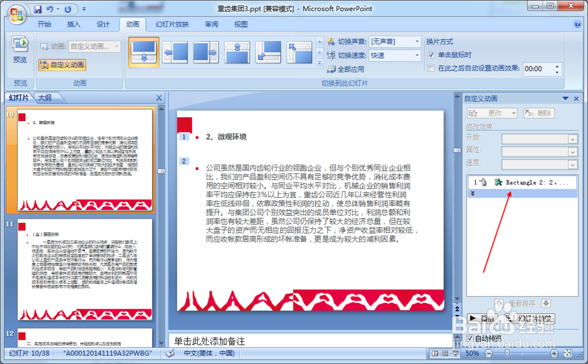Click 幻灯片放映 button in task pane
This screenshot has height=364, width=588.
coord(529,319)
